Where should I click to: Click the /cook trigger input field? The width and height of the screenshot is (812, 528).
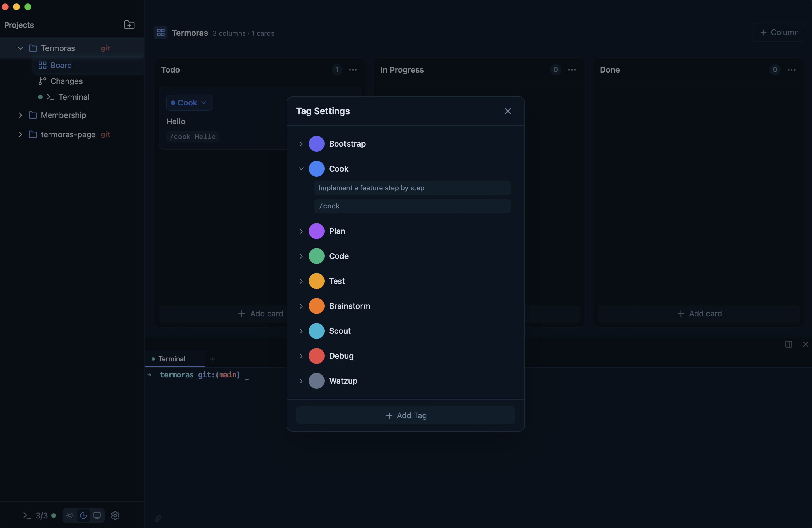pyautogui.click(x=412, y=206)
